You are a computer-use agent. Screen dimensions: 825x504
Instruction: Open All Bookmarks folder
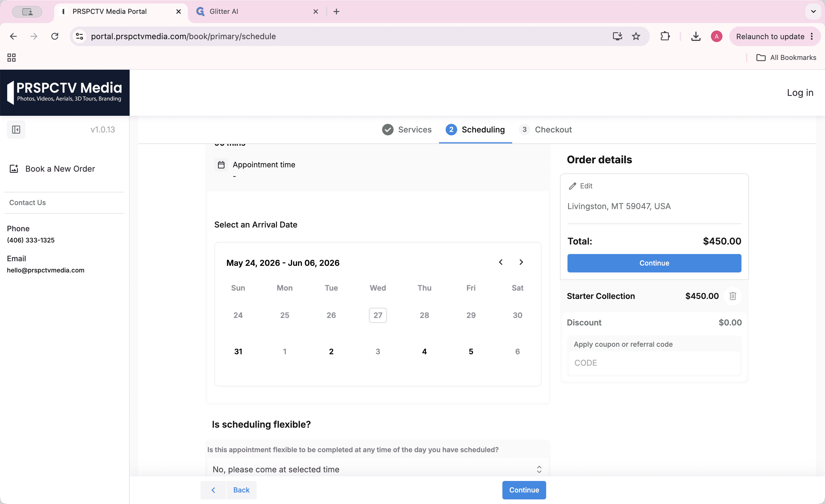tap(786, 58)
